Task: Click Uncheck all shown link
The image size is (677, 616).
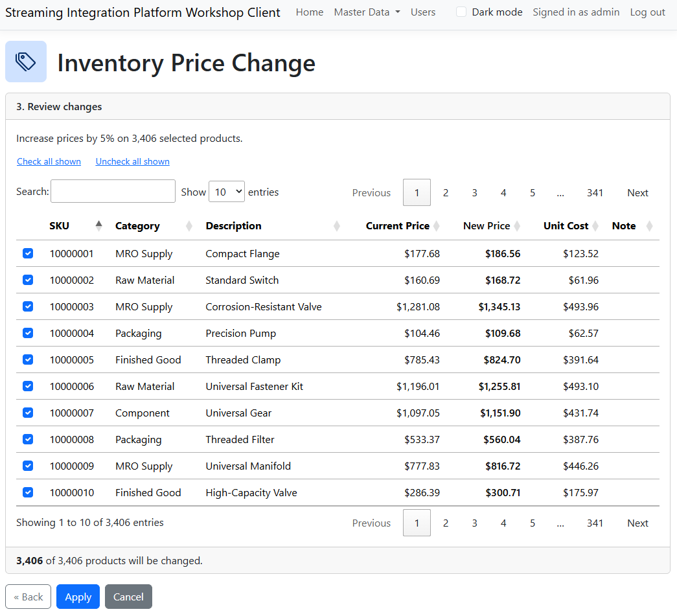Action: (133, 161)
